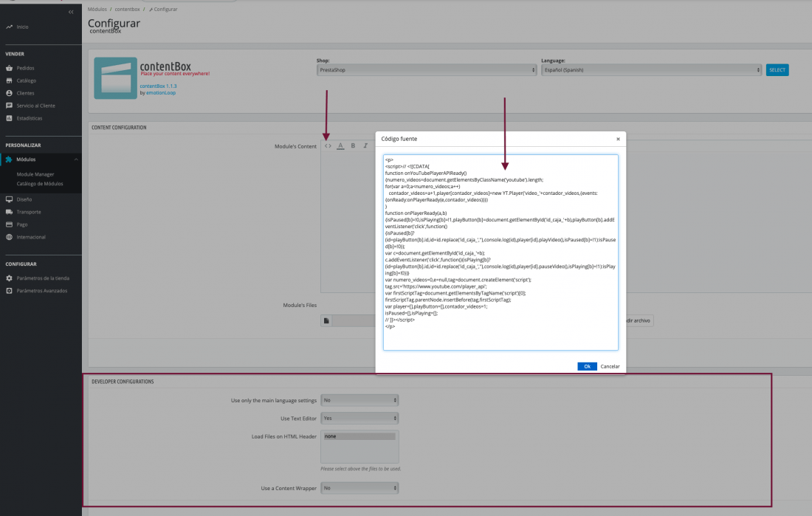812x516 pixels.
Task: Click the Parámetros de la tienda gear icon
Action: pyautogui.click(x=9, y=278)
